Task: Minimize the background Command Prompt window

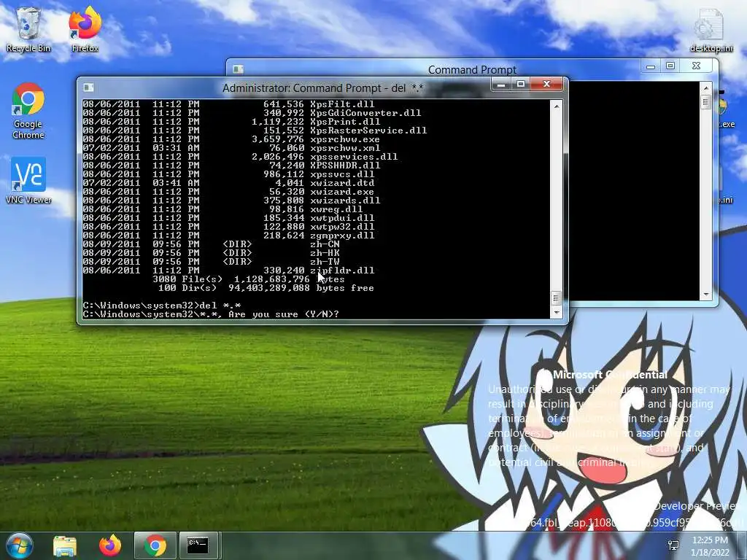Action: pos(650,66)
